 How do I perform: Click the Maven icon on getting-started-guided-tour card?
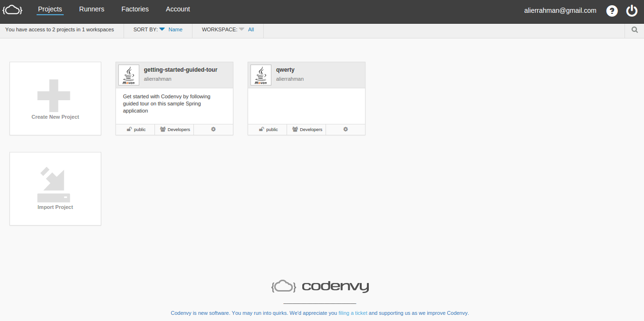[x=128, y=75]
